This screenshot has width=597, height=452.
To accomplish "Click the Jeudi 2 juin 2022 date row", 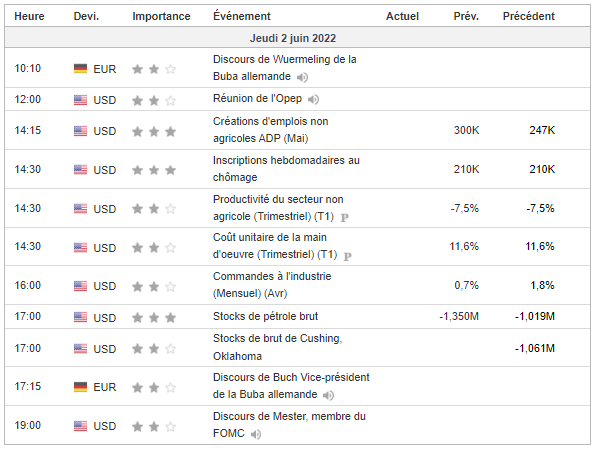I will [298, 38].
